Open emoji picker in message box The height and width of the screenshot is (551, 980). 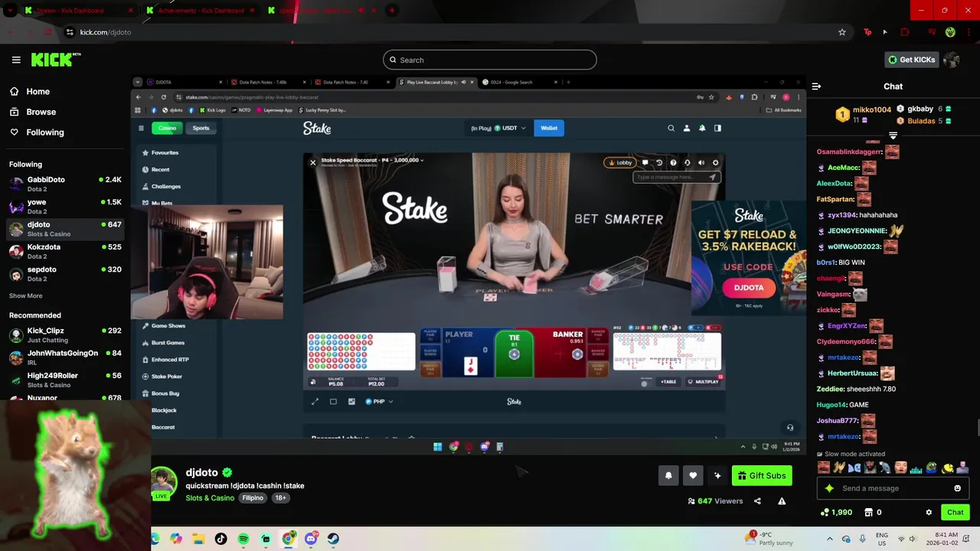(957, 488)
